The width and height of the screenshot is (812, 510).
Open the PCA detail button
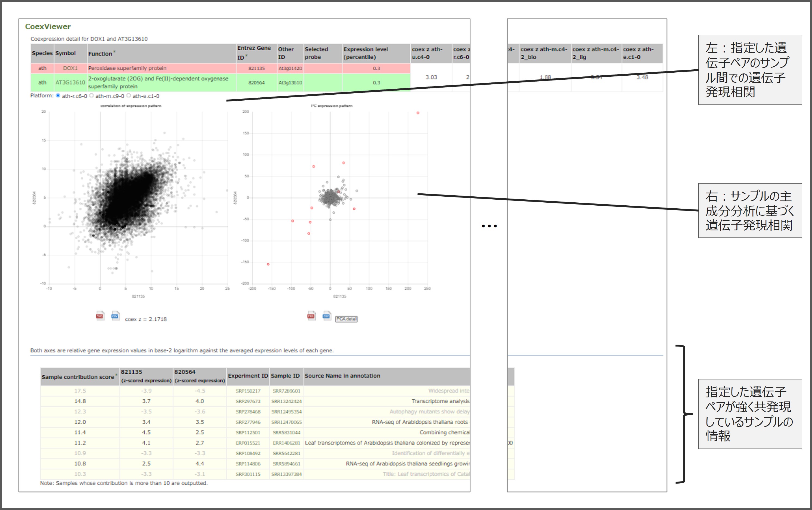tap(346, 319)
